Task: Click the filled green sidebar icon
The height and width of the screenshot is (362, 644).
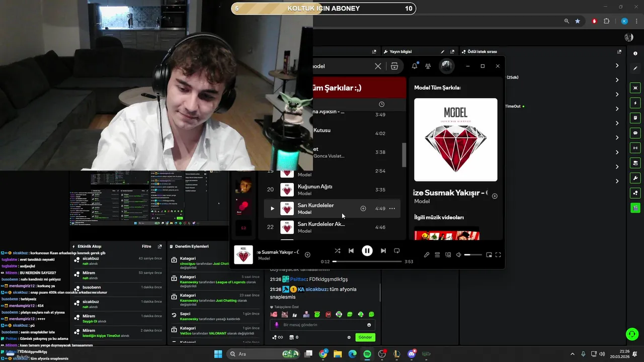Action: coord(635,207)
